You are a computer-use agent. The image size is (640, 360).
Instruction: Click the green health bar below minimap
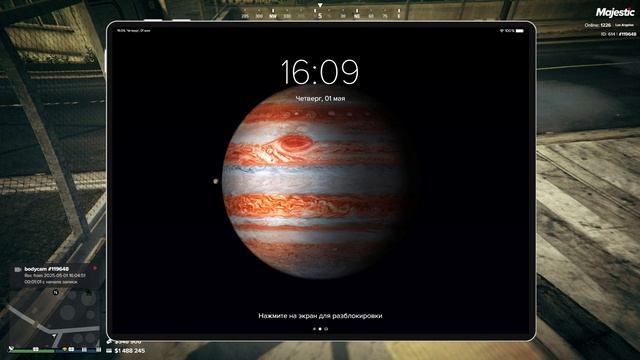click(33, 350)
